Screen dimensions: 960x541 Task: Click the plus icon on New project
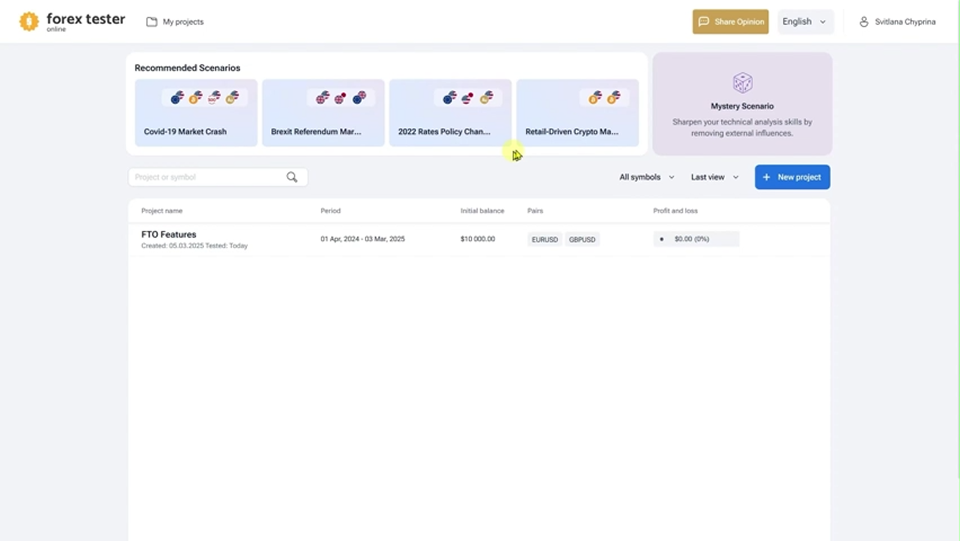pyautogui.click(x=767, y=177)
